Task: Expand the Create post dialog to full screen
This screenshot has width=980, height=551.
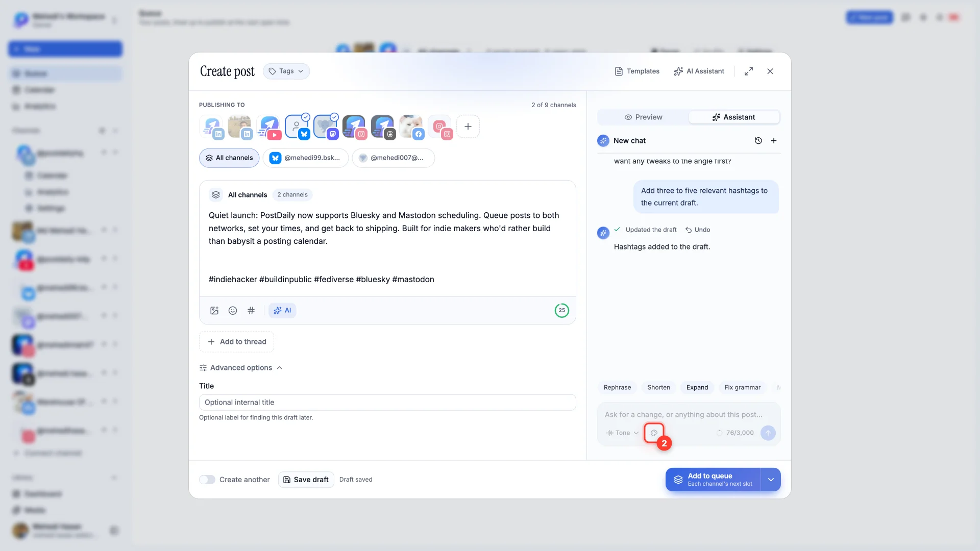Action: (749, 71)
